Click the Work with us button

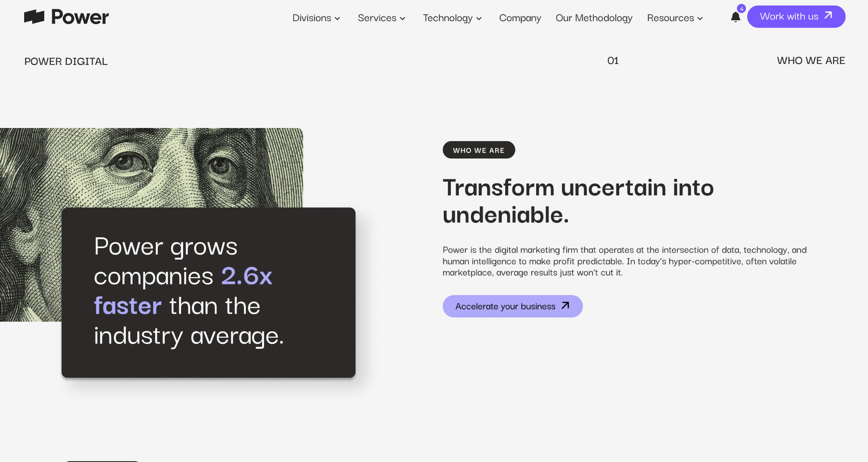[x=796, y=17]
